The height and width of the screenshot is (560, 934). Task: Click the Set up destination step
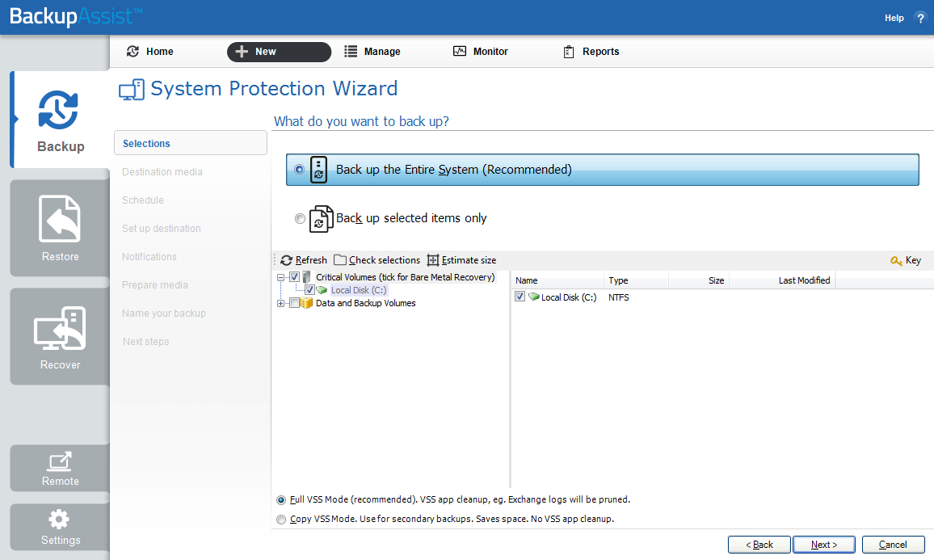(162, 228)
